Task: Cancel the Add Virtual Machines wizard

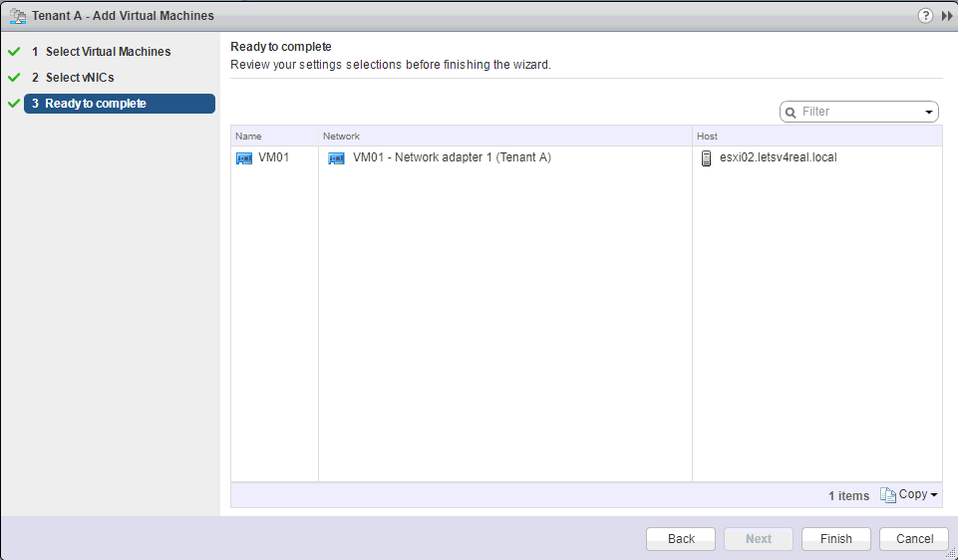Action: click(x=914, y=539)
